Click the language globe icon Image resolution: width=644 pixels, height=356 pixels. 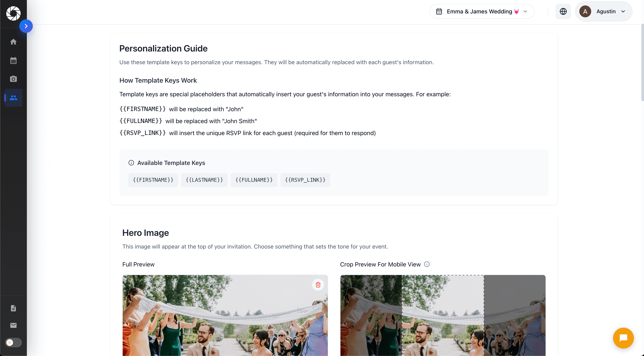(563, 11)
